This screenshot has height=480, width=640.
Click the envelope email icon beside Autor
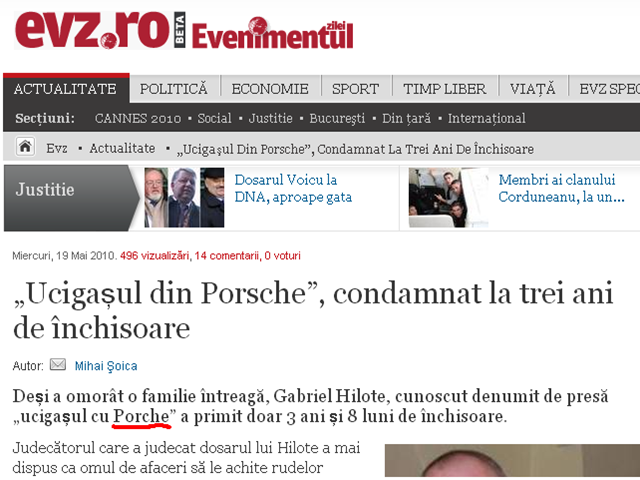click(x=58, y=364)
